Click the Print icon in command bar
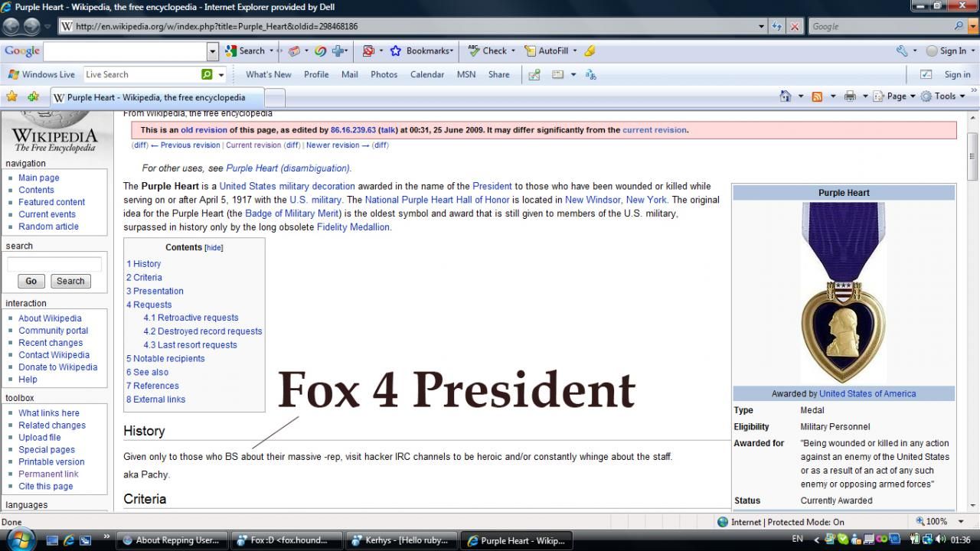This screenshot has height=551, width=980. (849, 96)
